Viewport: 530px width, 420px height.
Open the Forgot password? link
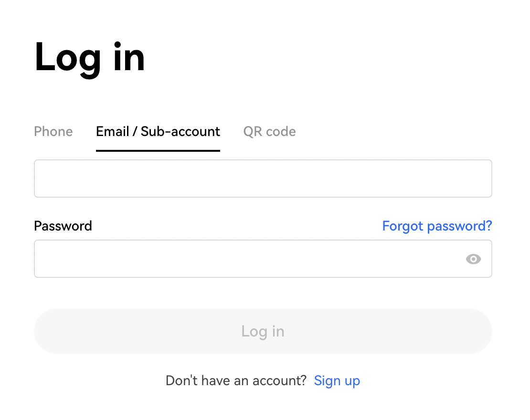(437, 226)
